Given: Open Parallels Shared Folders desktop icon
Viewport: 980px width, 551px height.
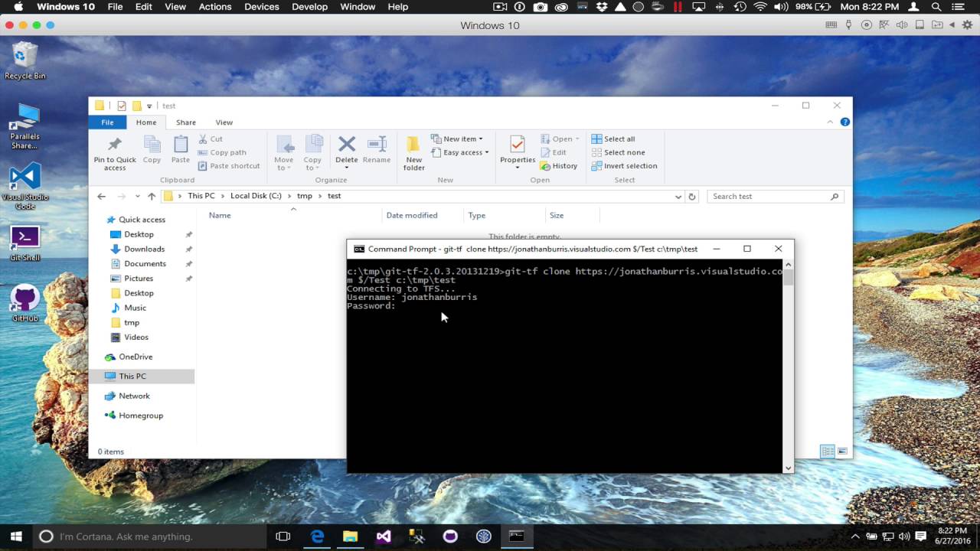Looking at the screenshot, I should pyautogui.click(x=24, y=126).
